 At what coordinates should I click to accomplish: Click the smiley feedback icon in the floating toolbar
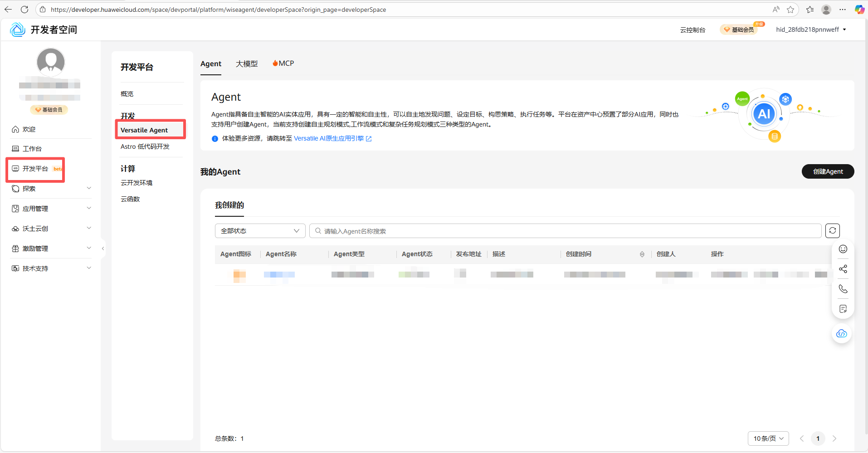(843, 249)
